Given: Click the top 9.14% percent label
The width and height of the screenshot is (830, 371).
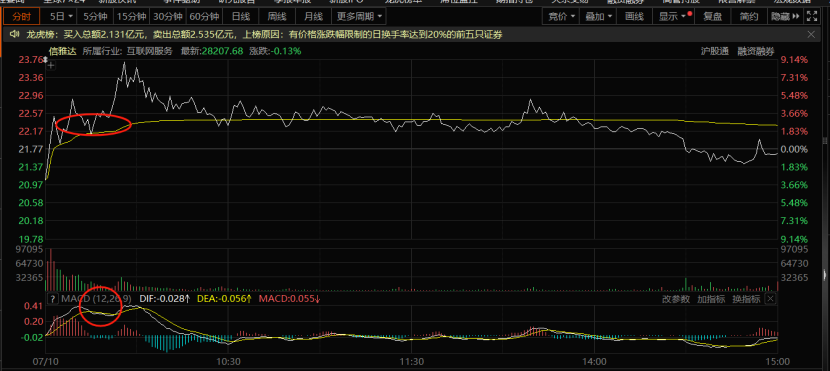Looking at the screenshot, I should (795, 60).
